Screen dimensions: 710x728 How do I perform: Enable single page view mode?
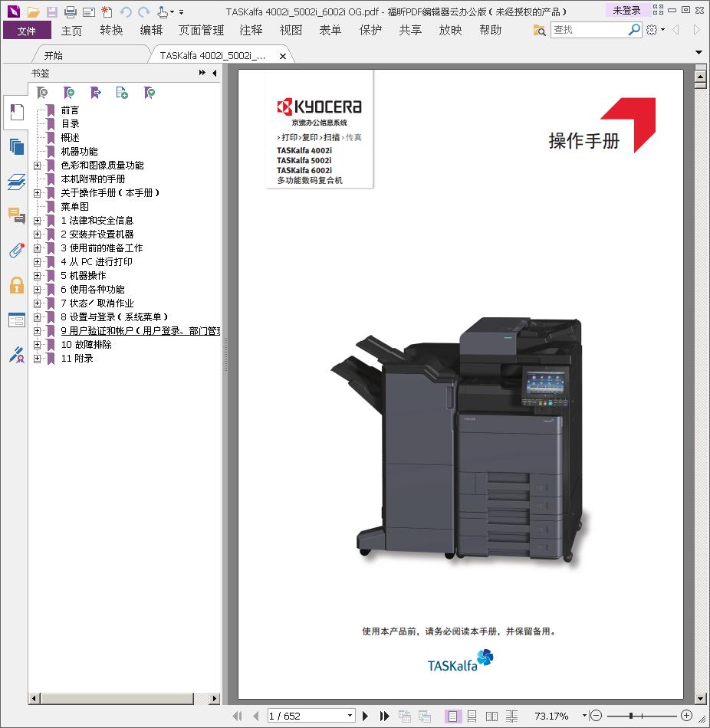tap(452, 717)
